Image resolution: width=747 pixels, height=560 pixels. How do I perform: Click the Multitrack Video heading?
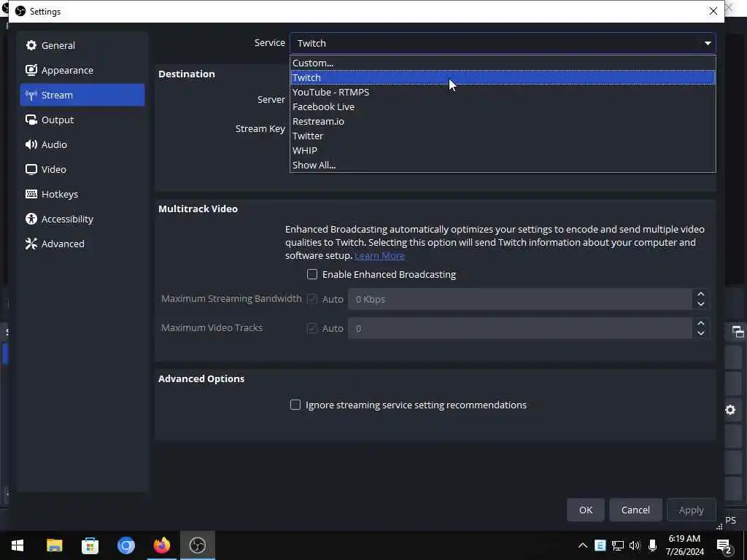pyautogui.click(x=198, y=209)
